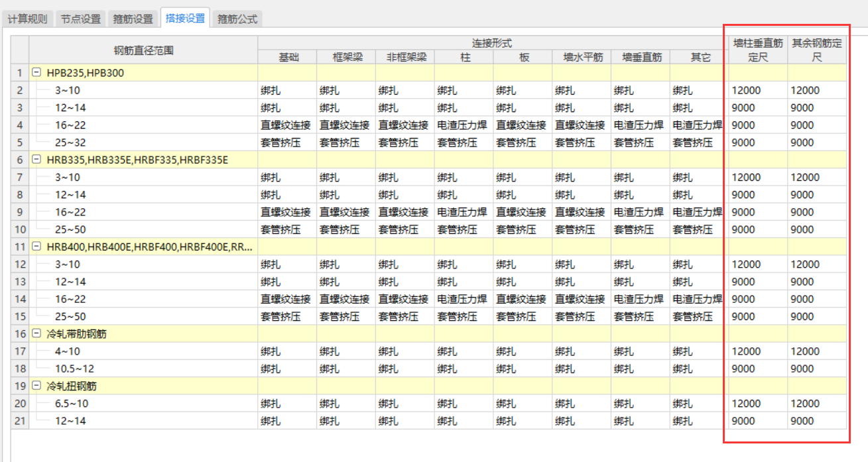This screenshot has height=462, width=868.
Task: Select 墙垂直筋 cell in row 14
Action: (639, 299)
